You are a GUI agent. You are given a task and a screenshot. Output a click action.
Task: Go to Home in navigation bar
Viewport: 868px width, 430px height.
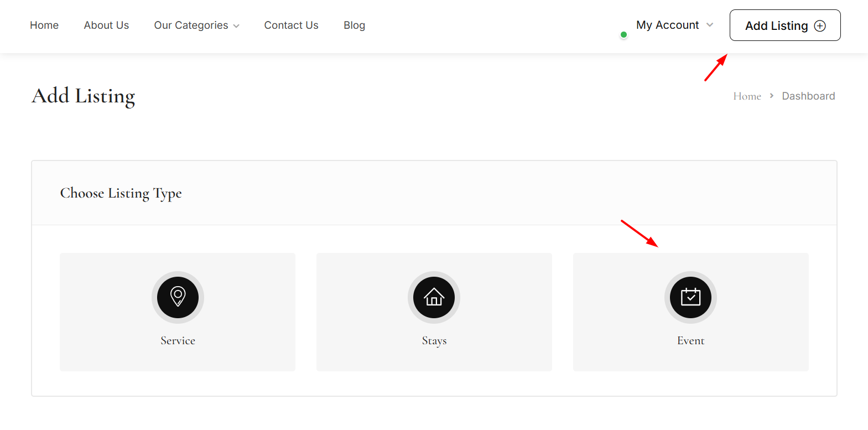(x=44, y=25)
